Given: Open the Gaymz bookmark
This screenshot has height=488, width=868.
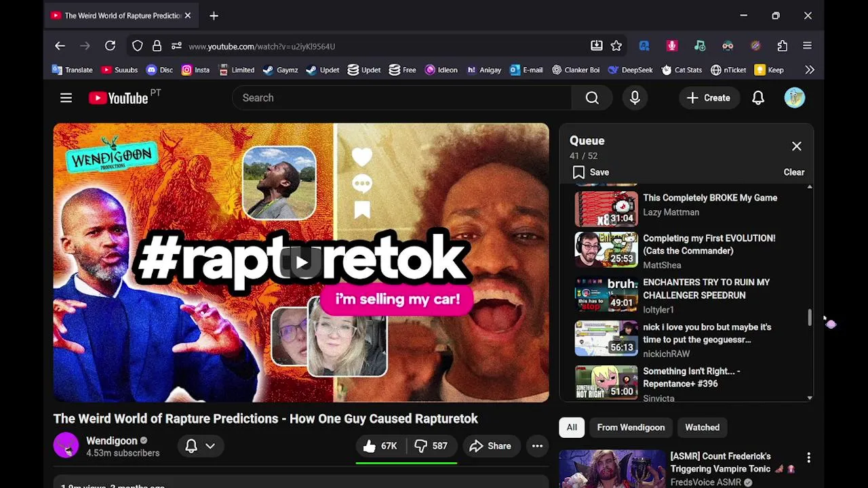Looking at the screenshot, I should (x=280, y=70).
